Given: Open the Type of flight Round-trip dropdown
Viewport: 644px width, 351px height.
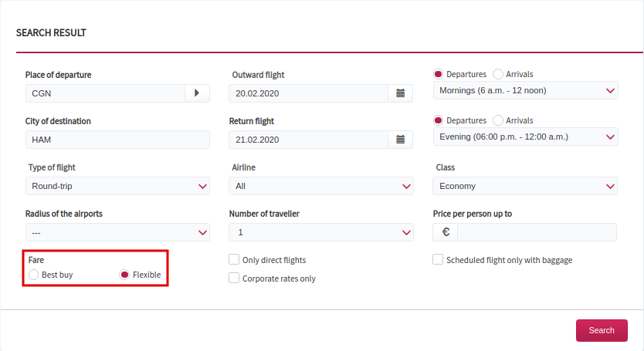Looking at the screenshot, I should 117,186.
